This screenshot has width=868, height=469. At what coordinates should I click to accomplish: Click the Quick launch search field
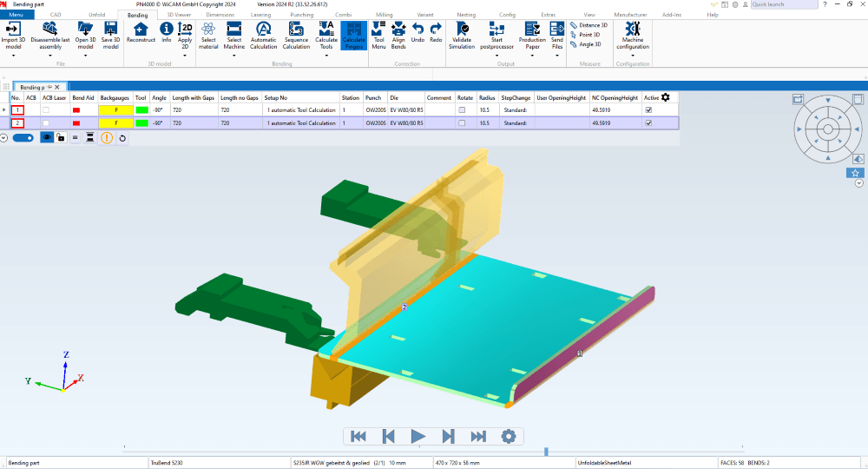[x=781, y=4]
